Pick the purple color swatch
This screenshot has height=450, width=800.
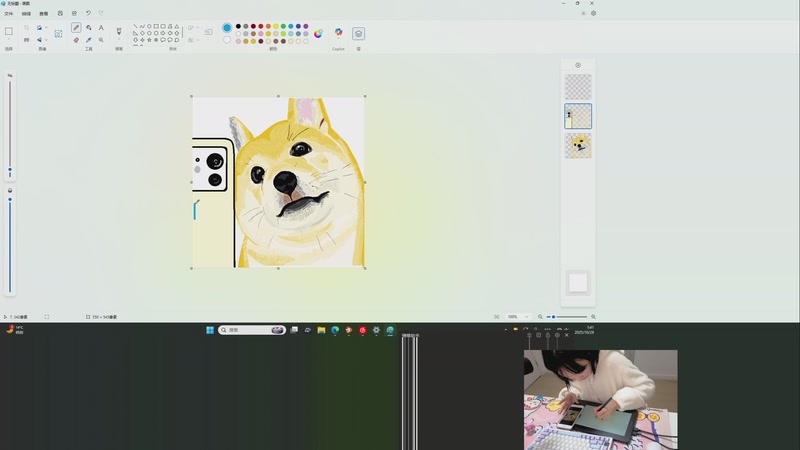coord(306,26)
